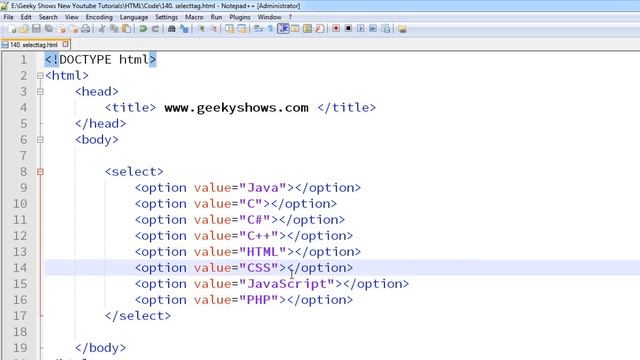640x360 pixels.
Task: Paste the clipboard using the Paste icon
Action: pyautogui.click(x=127, y=29)
